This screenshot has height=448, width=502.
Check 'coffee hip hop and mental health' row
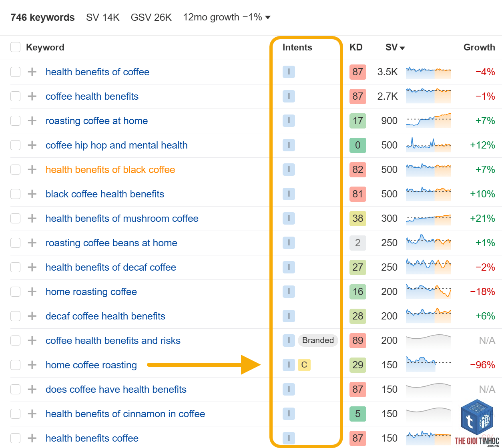(15, 145)
